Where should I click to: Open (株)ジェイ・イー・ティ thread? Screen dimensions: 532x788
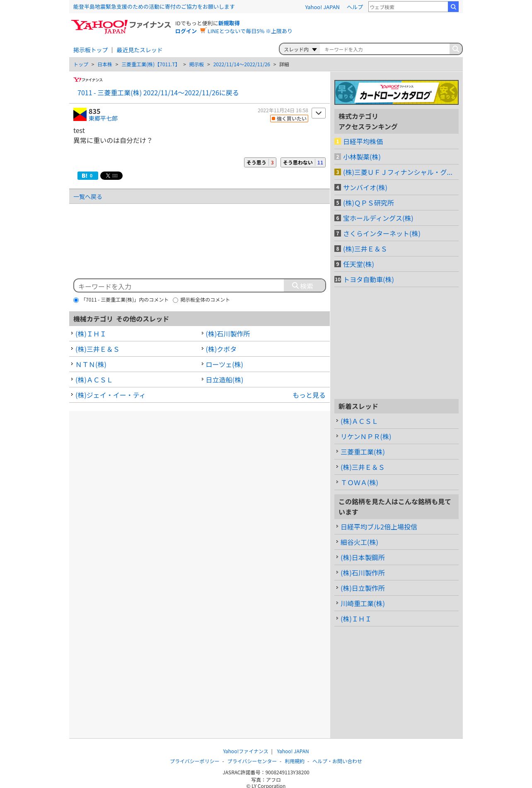(110, 395)
